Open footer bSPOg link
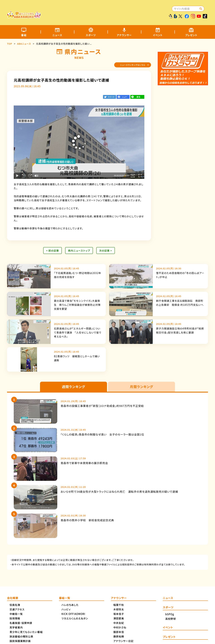 coord(169,614)
